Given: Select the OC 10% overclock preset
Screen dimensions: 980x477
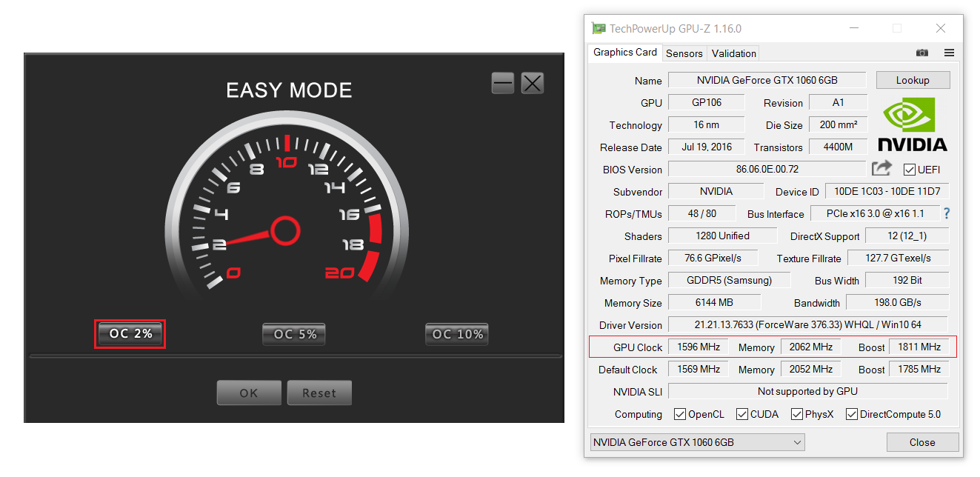Looking at the screenshot, I should (457, 335).
